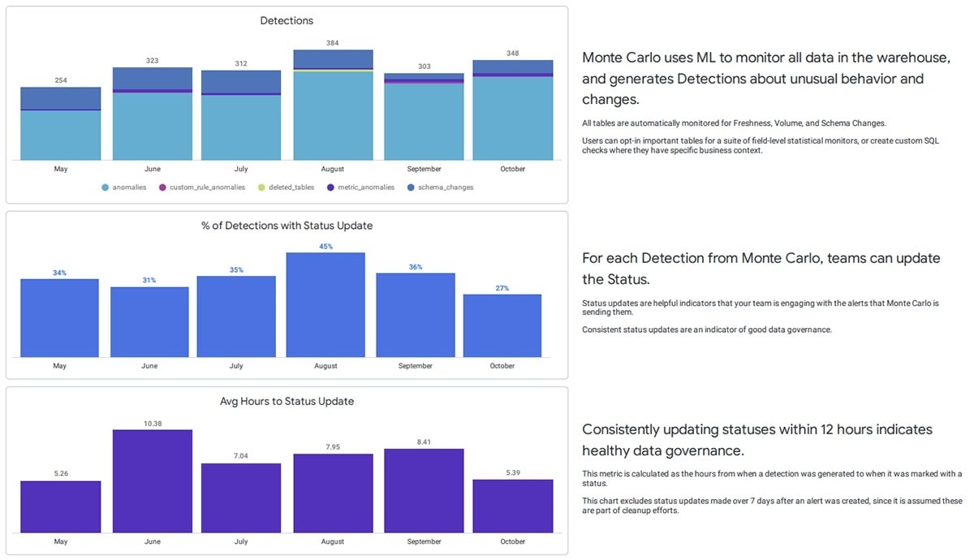
Task: Click the August bar showing 384 detections
Action: pos(332,106)
